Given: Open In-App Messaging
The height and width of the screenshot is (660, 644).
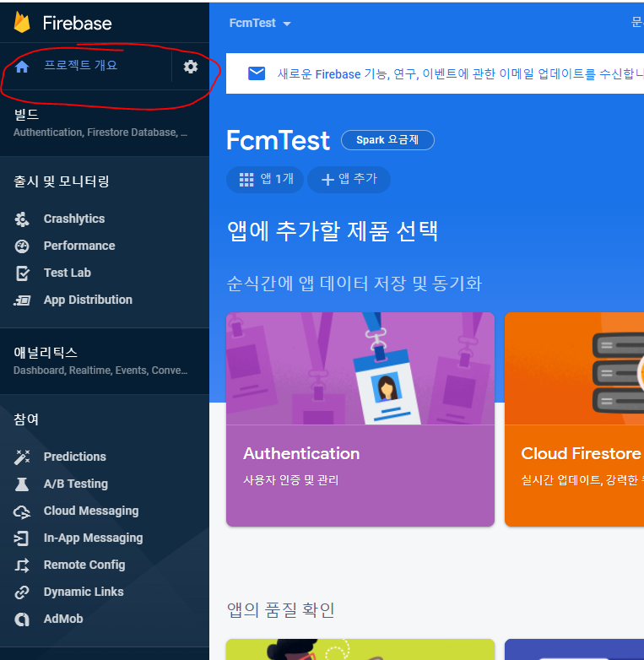Looking at the screenshot, I should (x=94, y=538).
